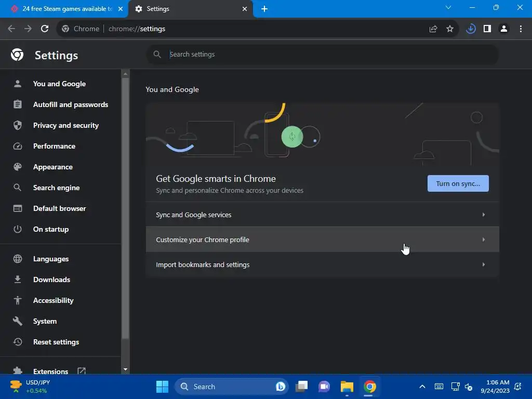
Task: Open File Explorer from taskbar
Action: pos(347,387)
